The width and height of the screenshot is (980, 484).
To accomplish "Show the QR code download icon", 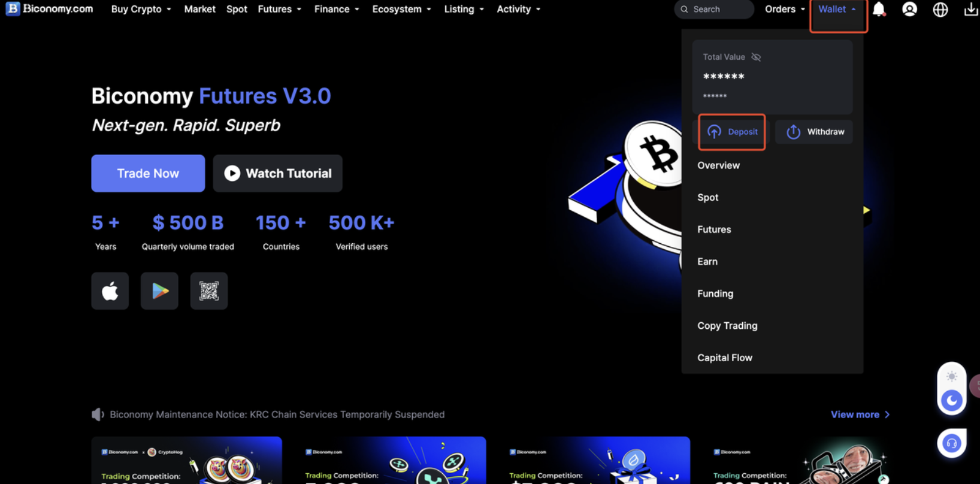I will click(x=208, y=291).
